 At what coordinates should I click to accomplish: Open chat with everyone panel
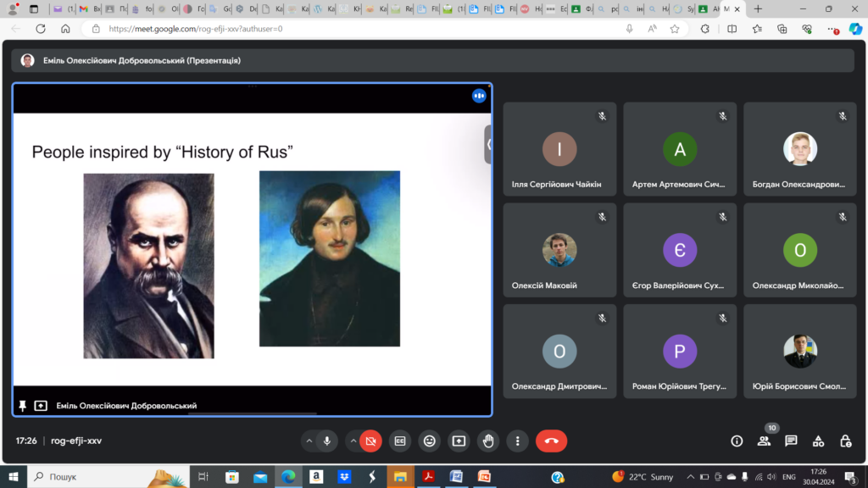pos(791,441)
